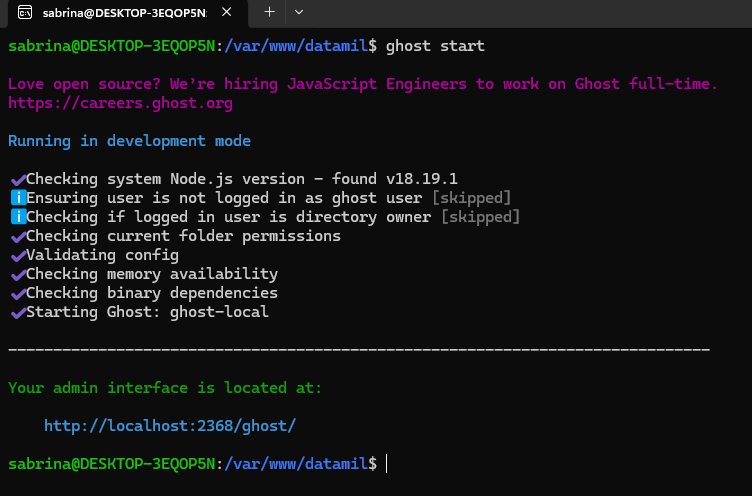752x496 pixels.
Task: Click the 'ghost start' command text
Action: point(435,46)
